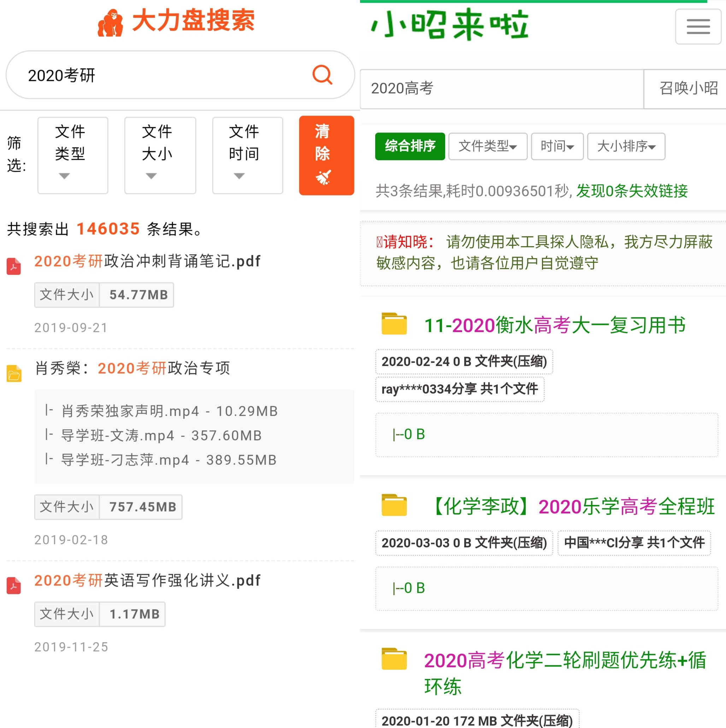Click PDF icon beside 英语写作强化讲义
The image size is (726, 728).
[14, 585]
